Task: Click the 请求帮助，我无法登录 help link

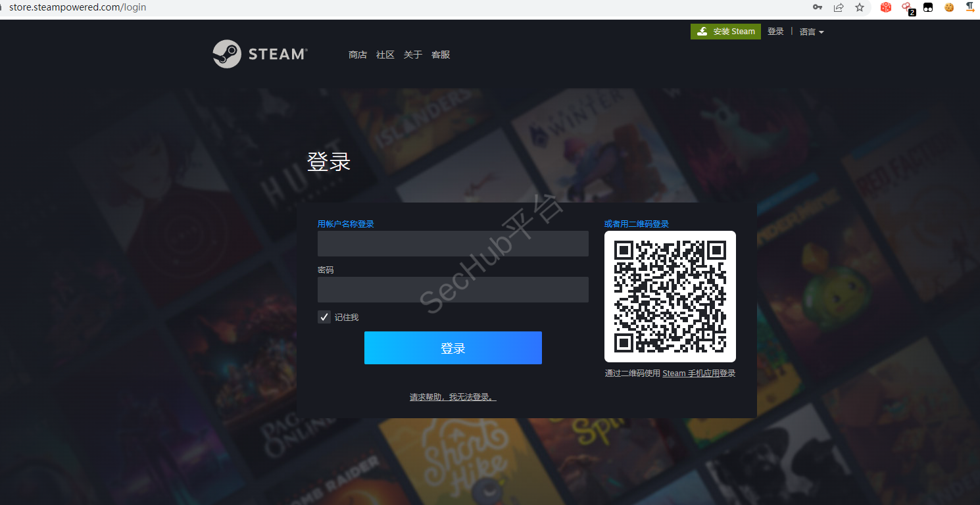Action: coord(453,397)
